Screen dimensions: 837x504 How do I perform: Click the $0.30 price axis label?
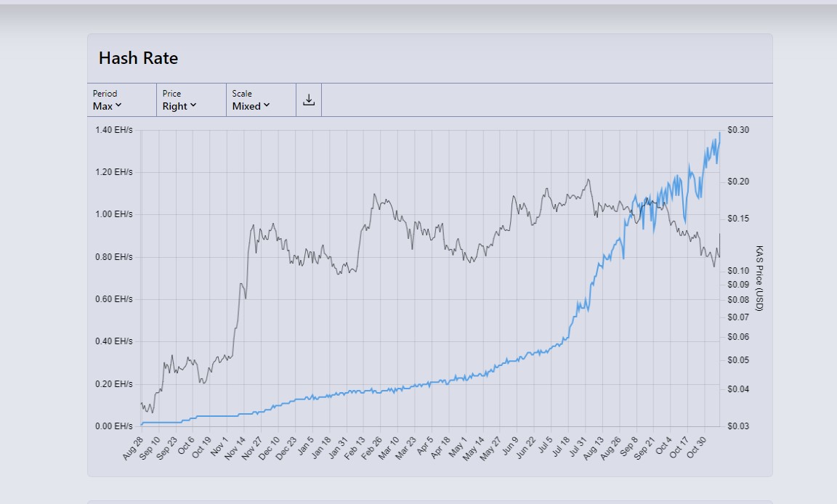tap(738, 130)
